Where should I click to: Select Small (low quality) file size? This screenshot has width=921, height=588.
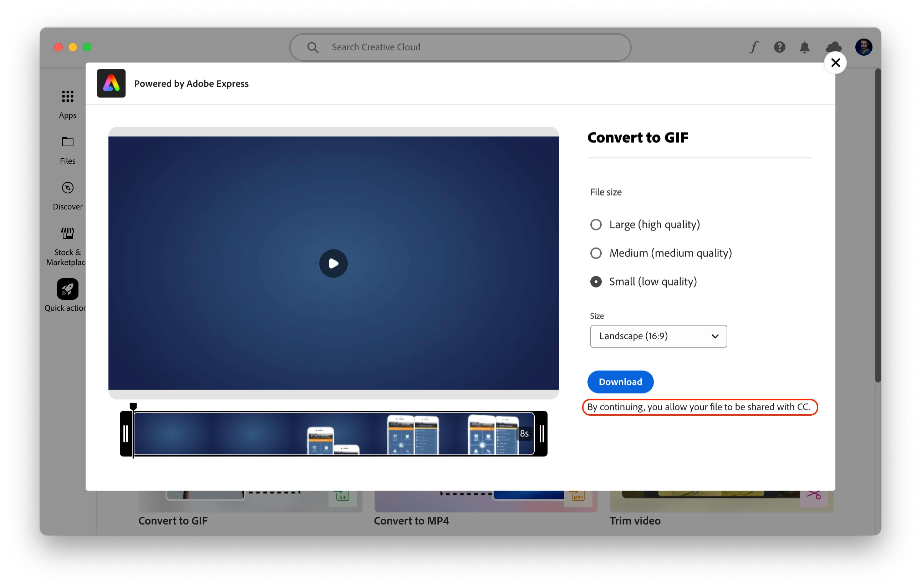[x=596, y=282]
